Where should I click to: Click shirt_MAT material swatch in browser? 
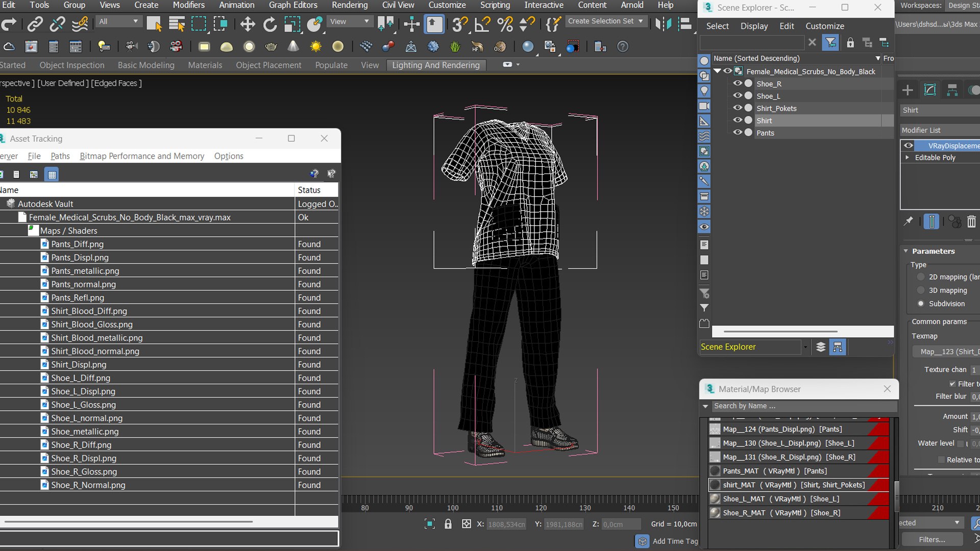[715, 485]
